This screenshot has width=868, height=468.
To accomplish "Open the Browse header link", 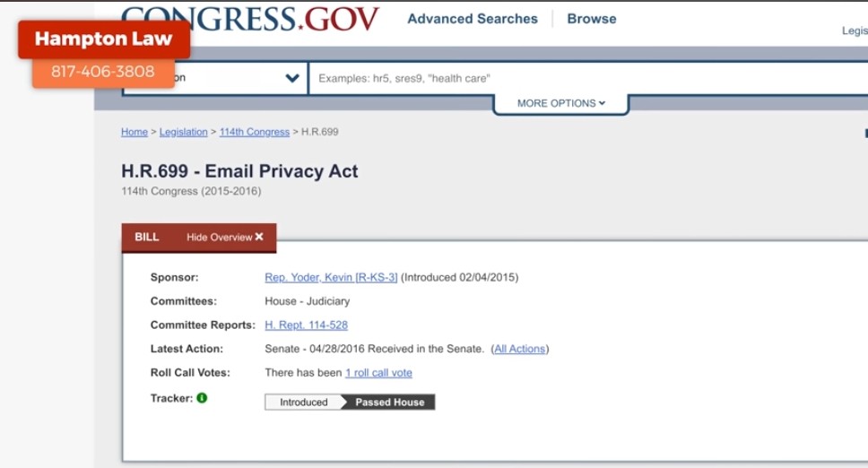I will pos(591,19).
